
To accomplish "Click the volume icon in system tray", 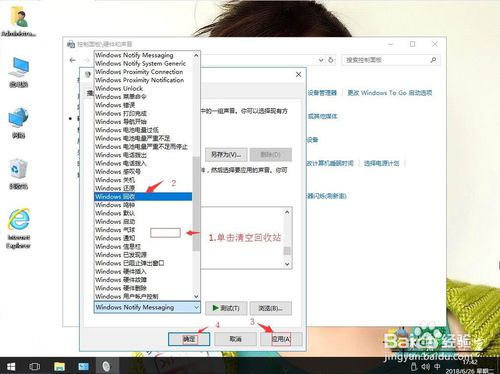I will 426,367.
